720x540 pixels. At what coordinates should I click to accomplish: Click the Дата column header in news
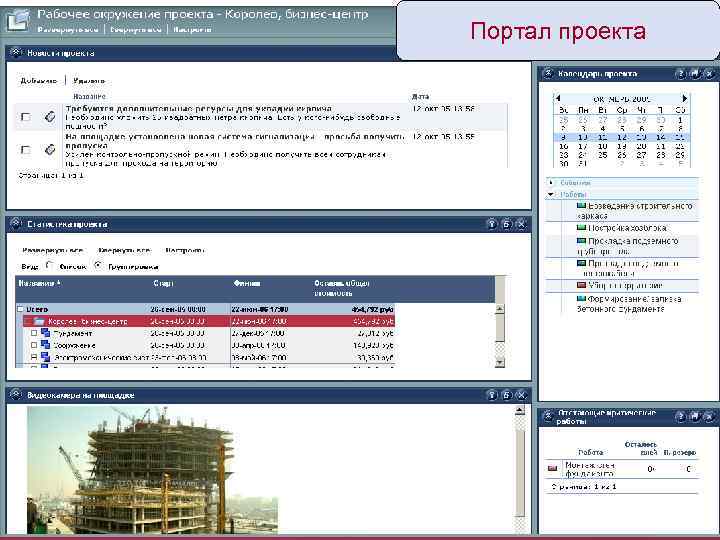[420, 96]
